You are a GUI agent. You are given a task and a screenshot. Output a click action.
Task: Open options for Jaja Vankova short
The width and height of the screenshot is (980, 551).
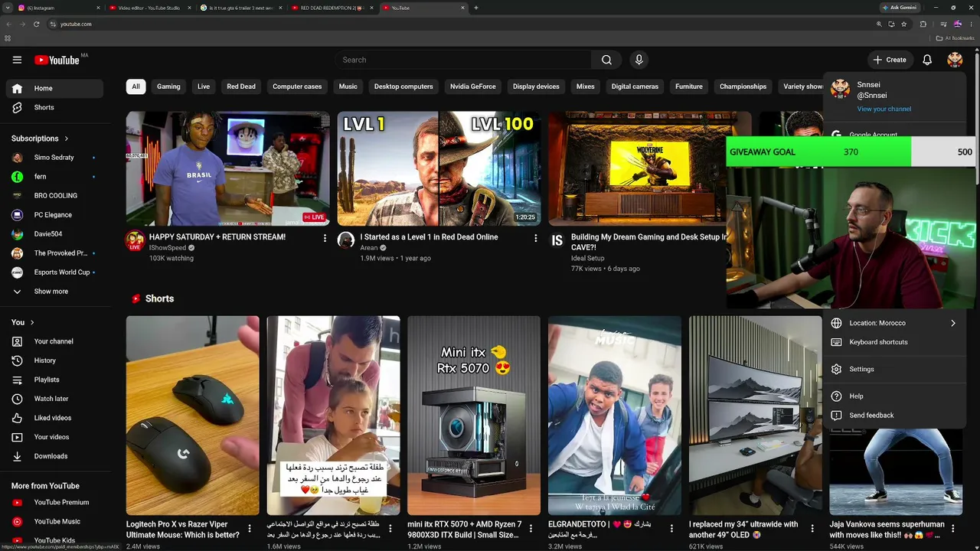(x=953, y=528)
